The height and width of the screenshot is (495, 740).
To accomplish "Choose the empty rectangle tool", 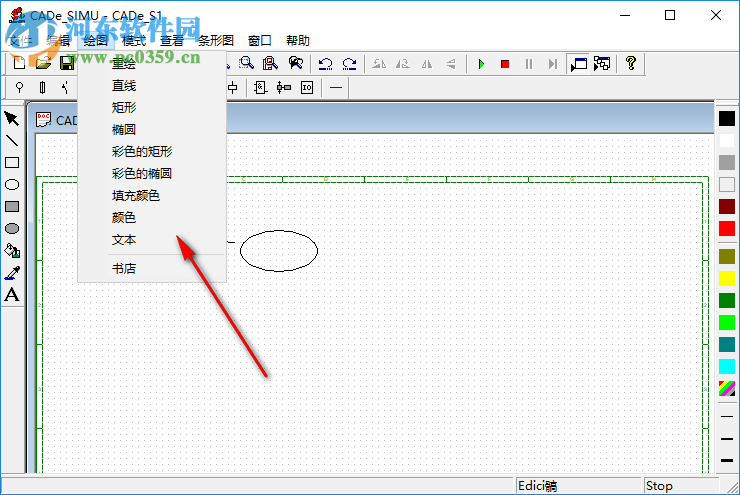I will [12, 163].
